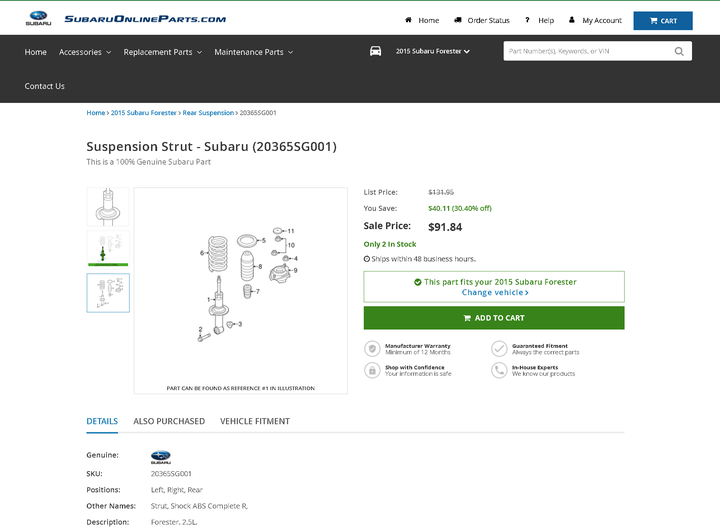Click the Guaranteed Fitment checkmark icon
The image size is (720, 530).
tap(499, 349)
